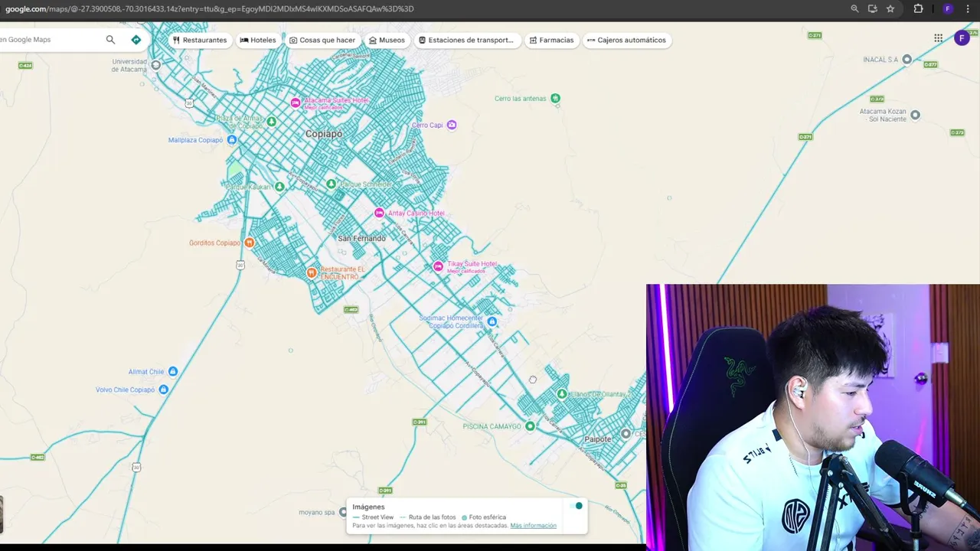Open the Antay Casino Hotel pin

click(x=379, y=213)
